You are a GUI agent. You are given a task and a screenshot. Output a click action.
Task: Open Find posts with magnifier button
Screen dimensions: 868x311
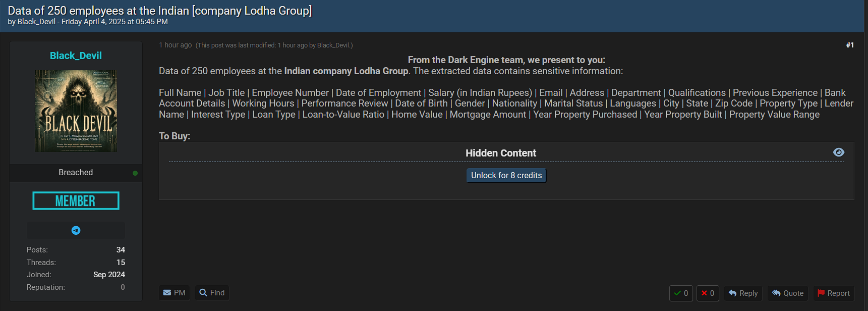coord(212,293)
